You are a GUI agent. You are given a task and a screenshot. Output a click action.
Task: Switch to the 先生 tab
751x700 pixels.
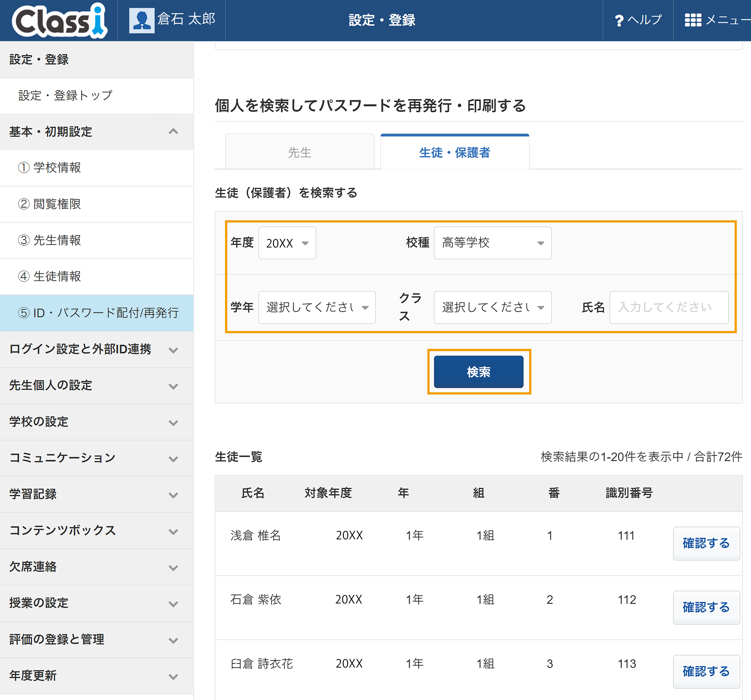[x=300, y=152]
